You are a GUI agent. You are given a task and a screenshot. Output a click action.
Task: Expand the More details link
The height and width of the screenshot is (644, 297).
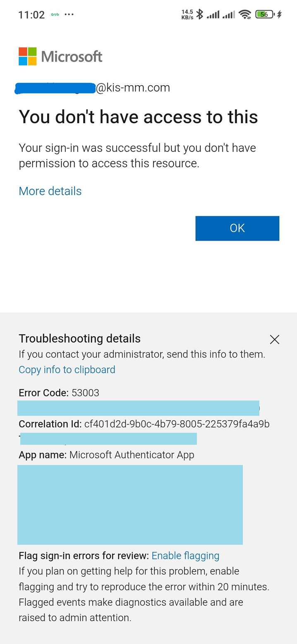pyautogui.click(x=50, y=191)
